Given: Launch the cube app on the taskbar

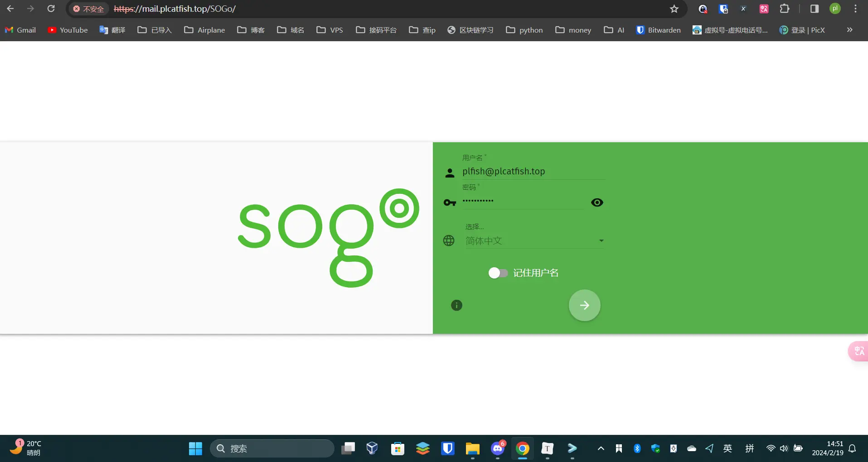Looking at the screenshot, I should click(x=372, y=448).
